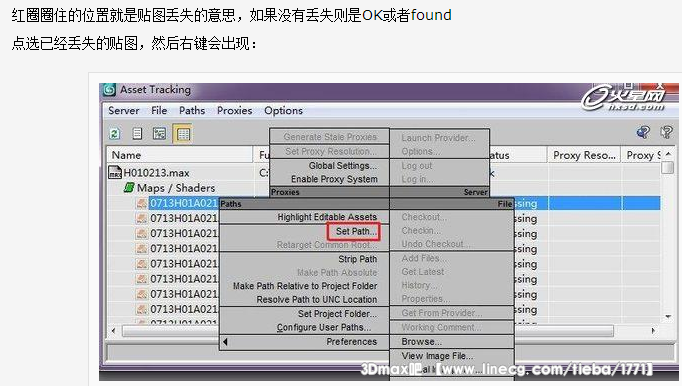
Task: Select Resolve Path to UNC Location
Action: [x=317, y=299]
